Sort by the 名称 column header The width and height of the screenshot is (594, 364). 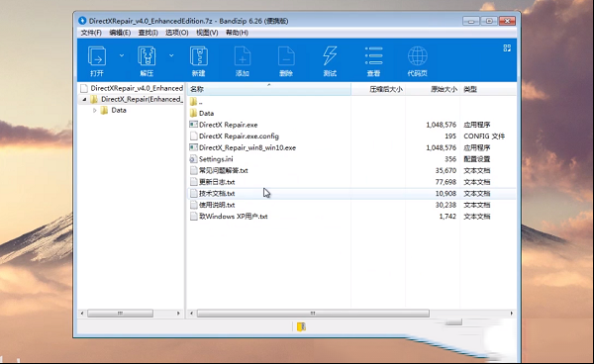point(269,89)
